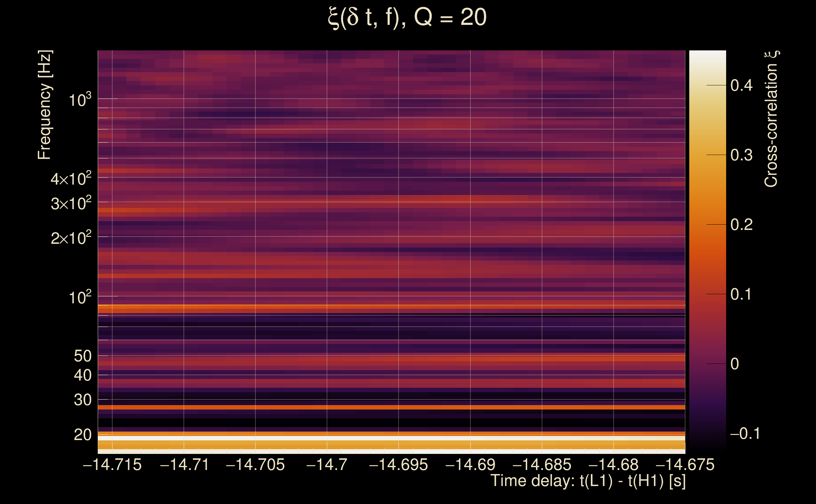Click the Frequency [Hz] axis label

click(x=44, y=105)
